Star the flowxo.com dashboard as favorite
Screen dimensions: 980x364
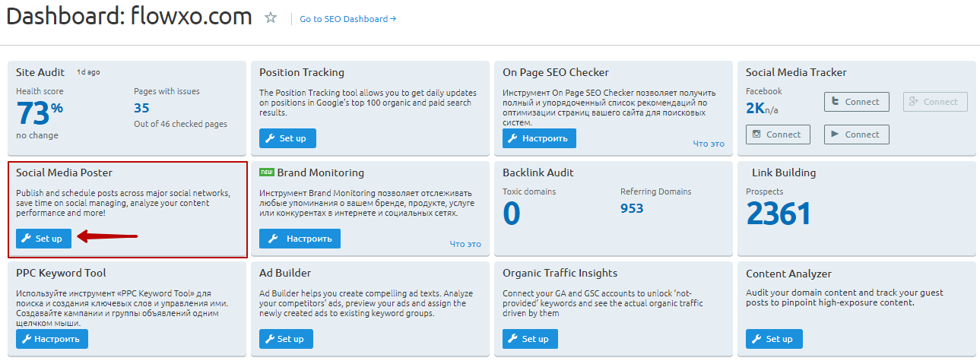tap(271, 17)
